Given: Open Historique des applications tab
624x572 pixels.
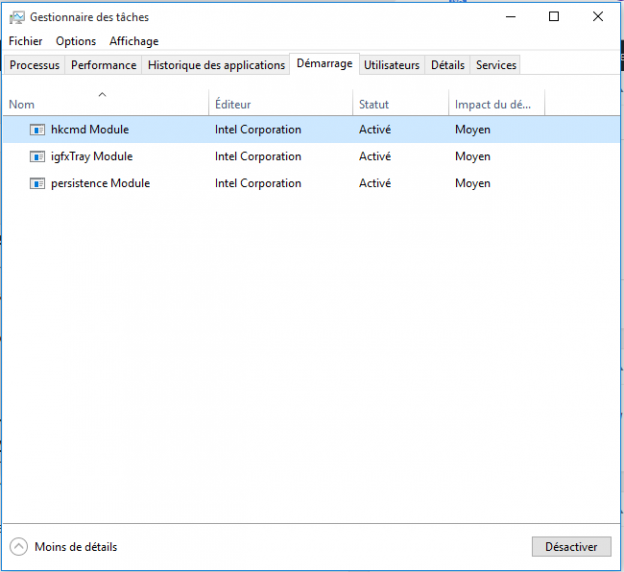Looking at the screenshot, I should [x=216, y=65].
